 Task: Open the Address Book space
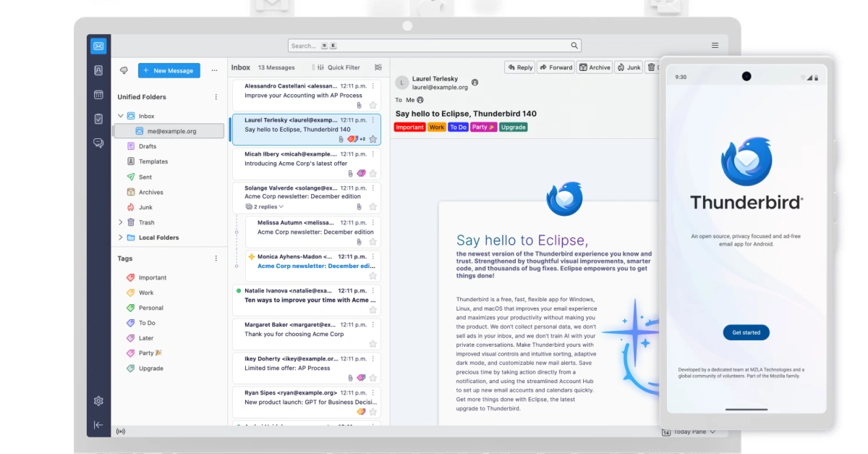coord(98,70)
